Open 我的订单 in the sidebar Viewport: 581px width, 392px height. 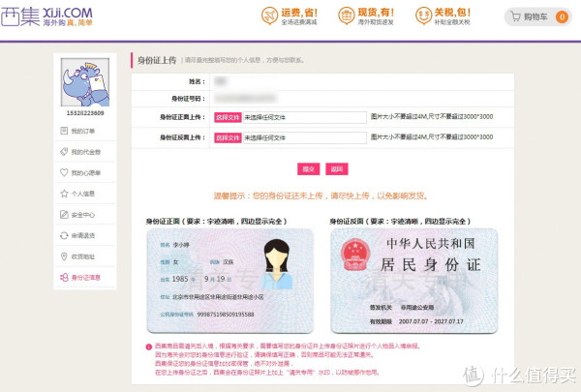85,131
